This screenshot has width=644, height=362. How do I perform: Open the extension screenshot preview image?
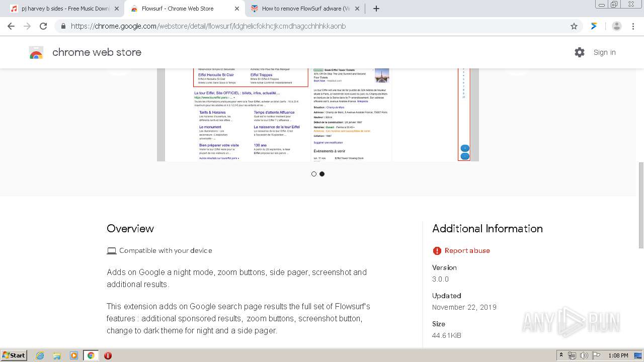pos(318,115)
